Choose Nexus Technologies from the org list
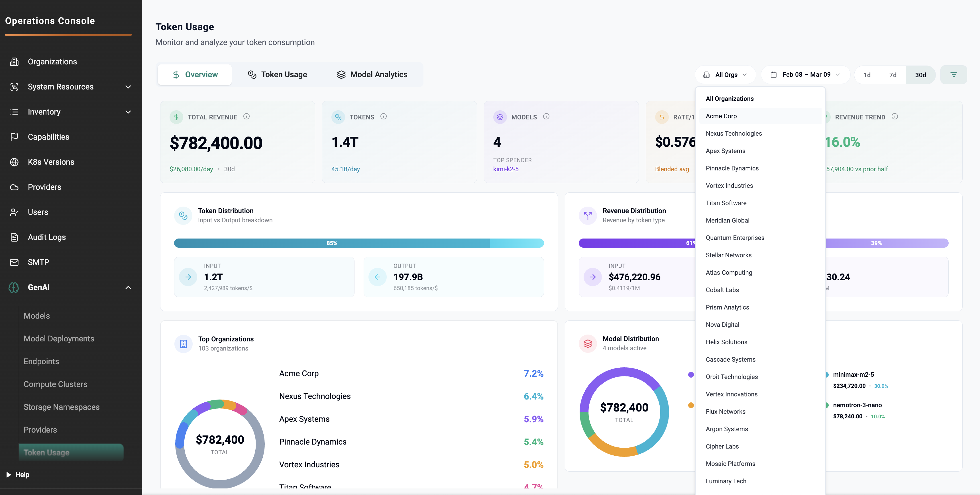The height and width of the screenshot is (495, 980). [x=734, y=134]
